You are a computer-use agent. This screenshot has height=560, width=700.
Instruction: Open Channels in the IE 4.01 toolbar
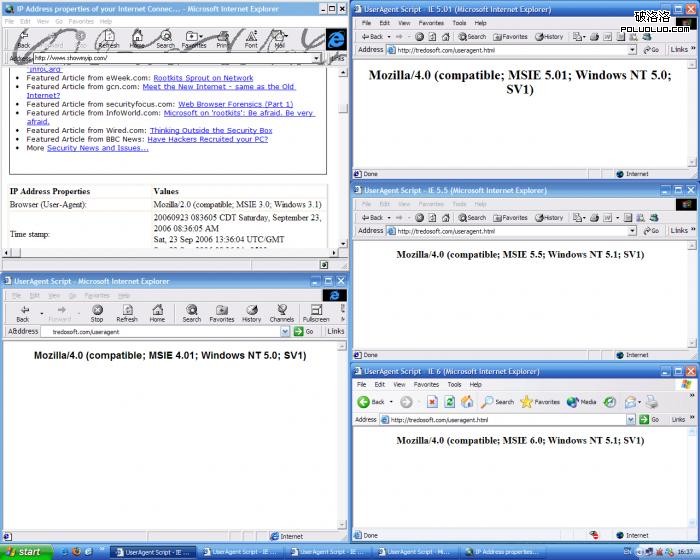coord(282,313)
